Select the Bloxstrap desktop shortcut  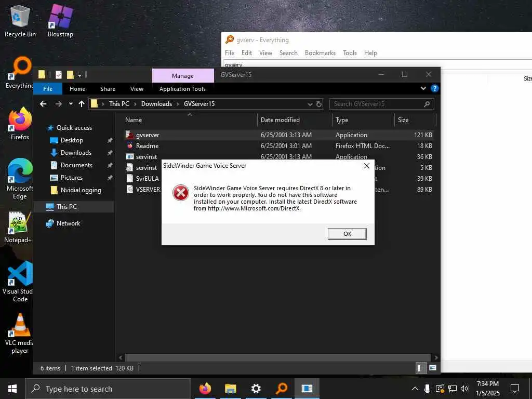point(60,21)
